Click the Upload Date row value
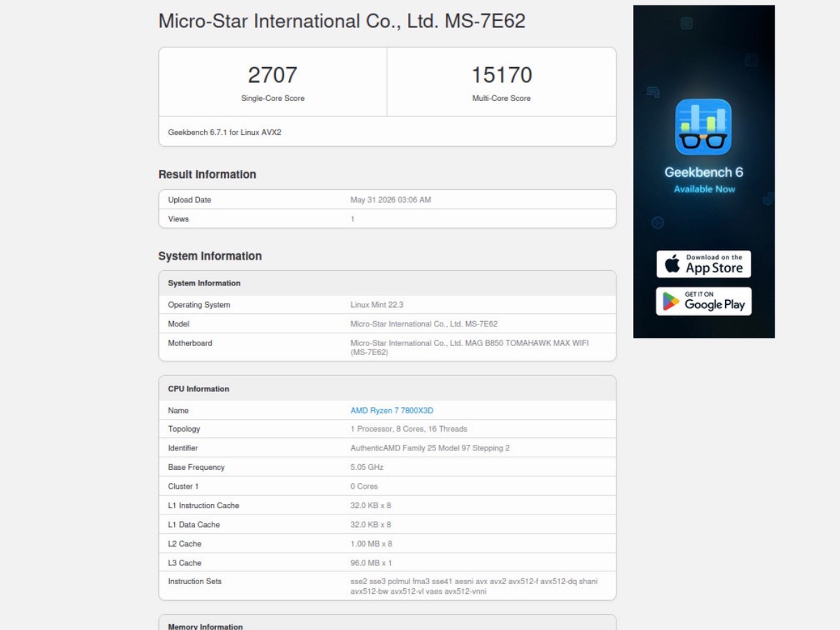840x630 pixels. coord(390,200)
